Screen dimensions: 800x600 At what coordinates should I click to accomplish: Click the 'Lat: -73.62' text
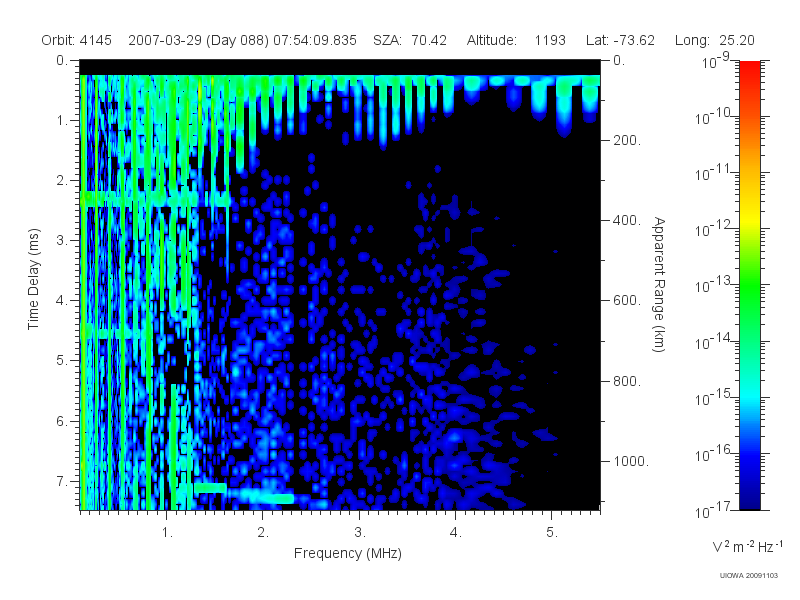click(620, 40)
